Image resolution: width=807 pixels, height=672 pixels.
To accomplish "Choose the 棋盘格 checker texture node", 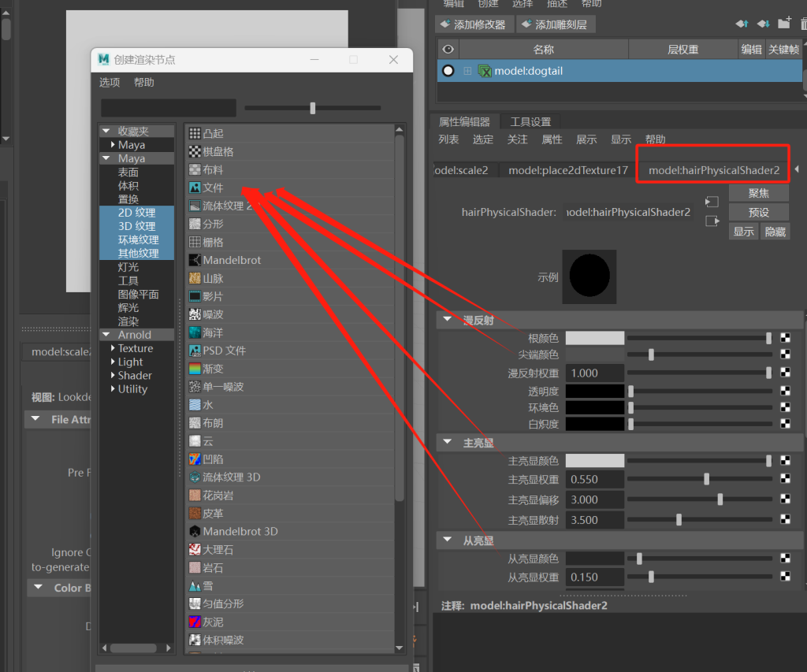I will click(x=290, y=152).
